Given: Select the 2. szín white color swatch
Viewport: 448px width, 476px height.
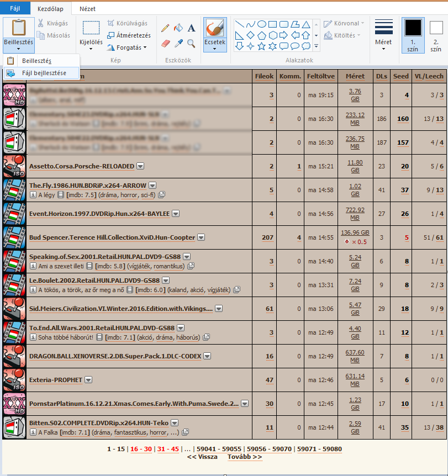Looking at the screenshot, I should [436, 34].
